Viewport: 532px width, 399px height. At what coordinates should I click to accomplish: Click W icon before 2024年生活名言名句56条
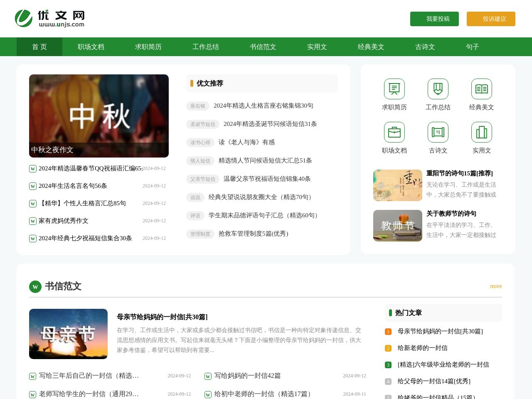(x=32, y=186)
